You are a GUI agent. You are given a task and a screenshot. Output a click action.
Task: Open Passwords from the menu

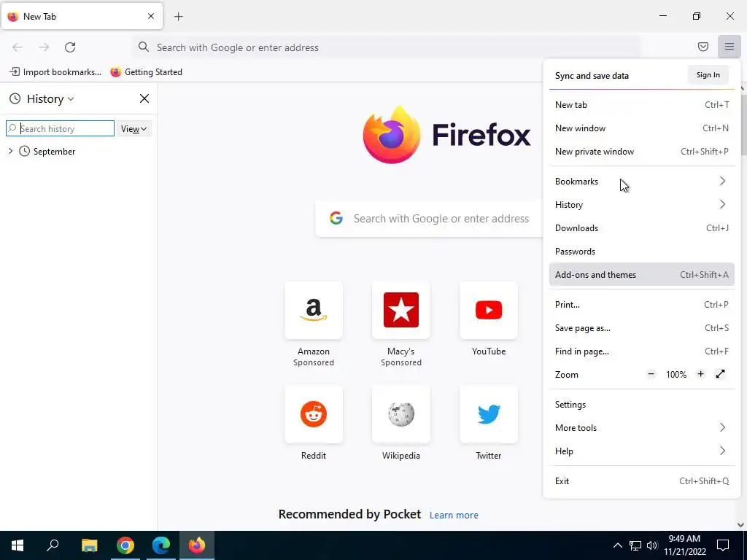coord(642,251)
